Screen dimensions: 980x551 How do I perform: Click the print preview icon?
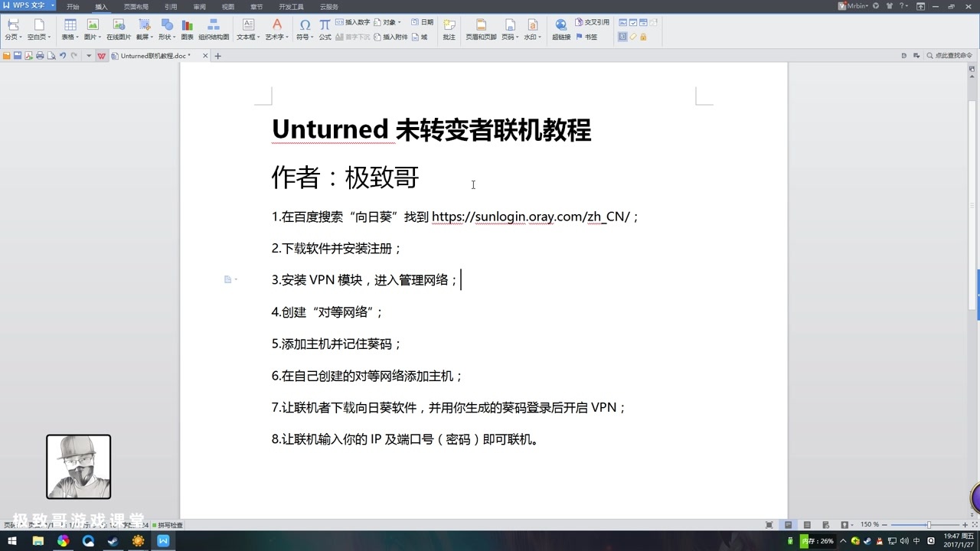pos(51,56)
